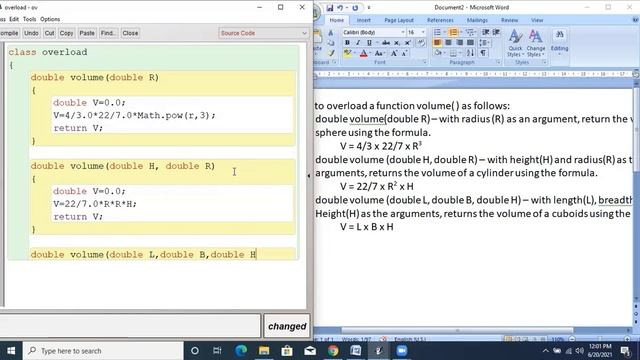Sort paragraph text in Word

tap(470, 53)
